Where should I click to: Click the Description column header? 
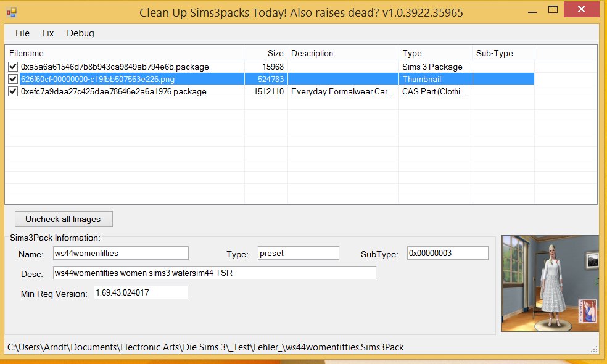pyautogui.click(x=342, y=54)
